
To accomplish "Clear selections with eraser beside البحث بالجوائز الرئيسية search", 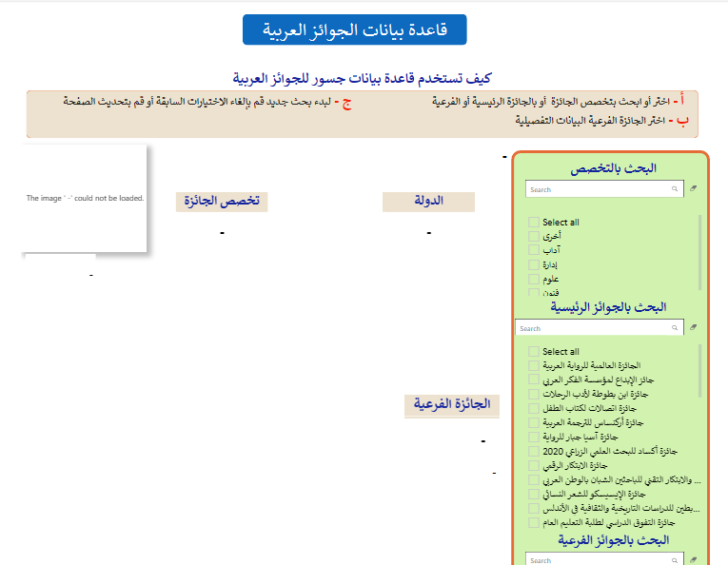I will coord(693,327).
